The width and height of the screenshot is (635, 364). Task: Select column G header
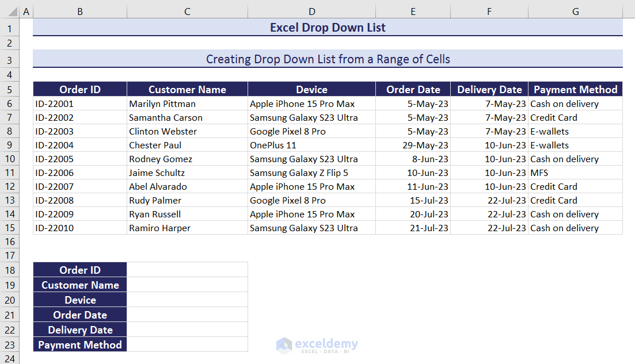coord(576,12)
